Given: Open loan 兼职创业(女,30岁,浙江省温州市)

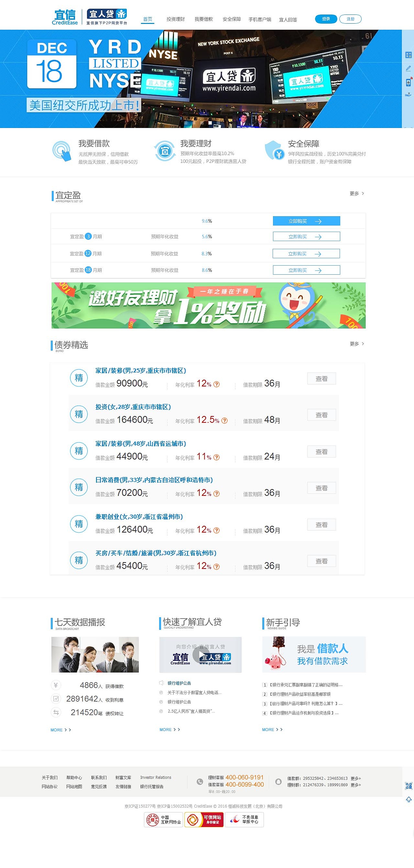Looking at the screenshot, I should pos(139,516).
